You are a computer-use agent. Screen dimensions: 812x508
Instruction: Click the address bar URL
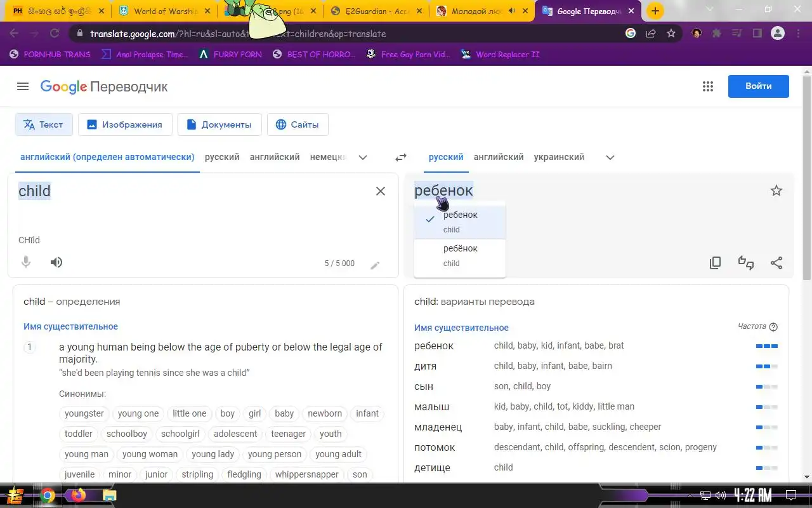238,34
